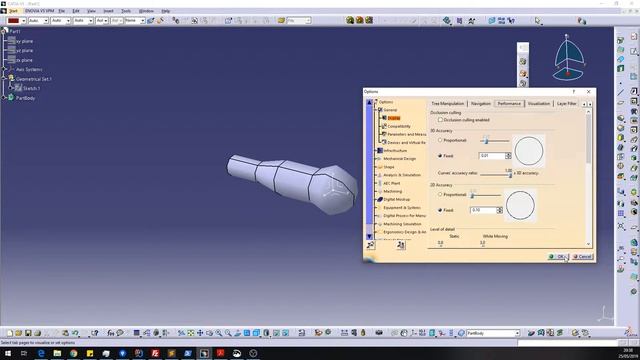Open Windows Start menu

point(8,353)
